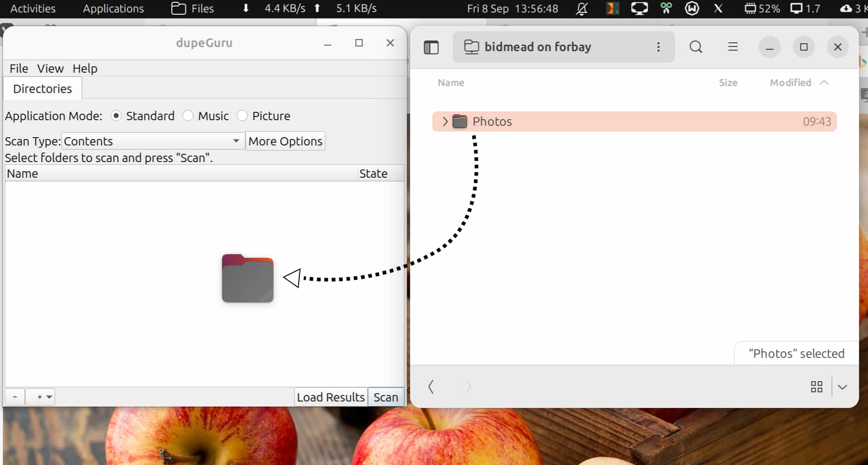Maximize the Files window
The image size is (868, 465).
(x=804, y=47)
